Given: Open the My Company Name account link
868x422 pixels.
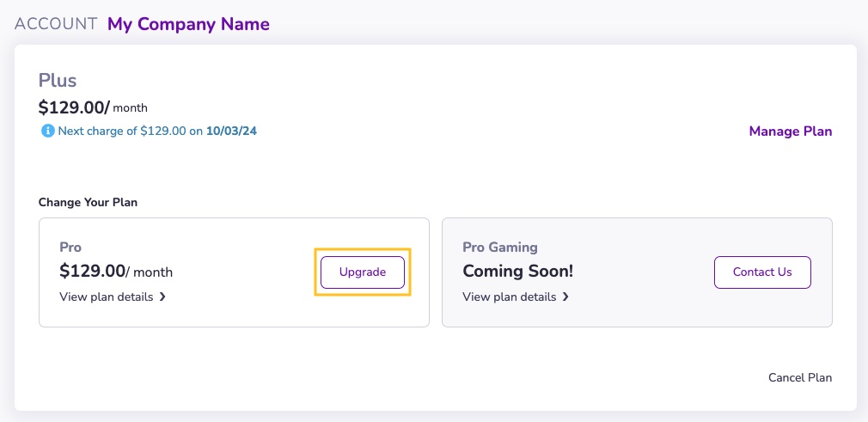Looking at the screenshot, I should (188, 24).
